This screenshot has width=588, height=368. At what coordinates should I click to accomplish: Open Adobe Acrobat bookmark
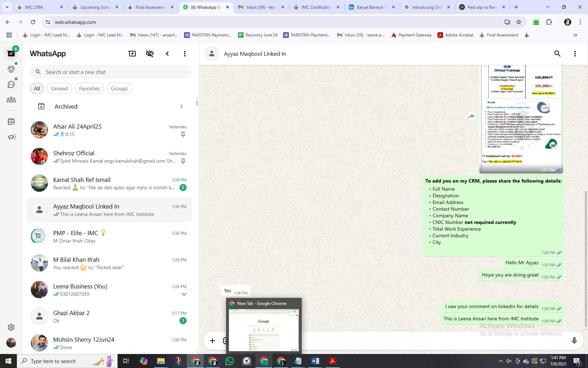click(x=455, y=35)
